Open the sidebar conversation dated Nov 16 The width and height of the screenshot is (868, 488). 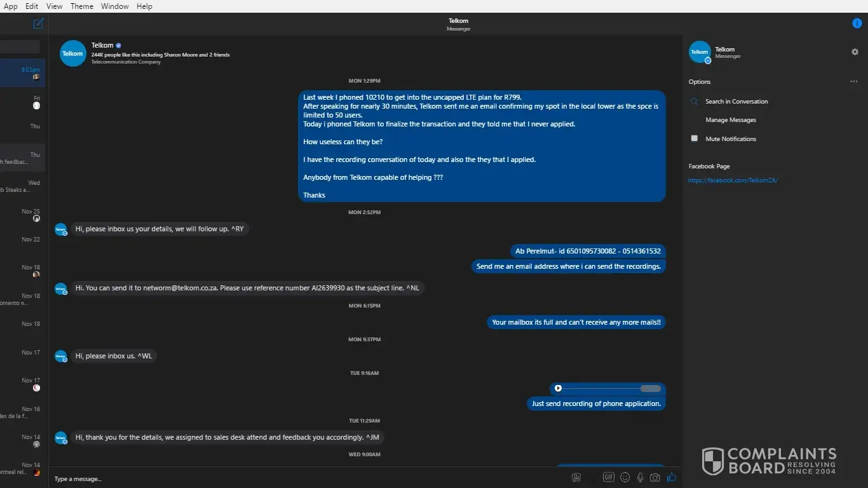point(22,412)
